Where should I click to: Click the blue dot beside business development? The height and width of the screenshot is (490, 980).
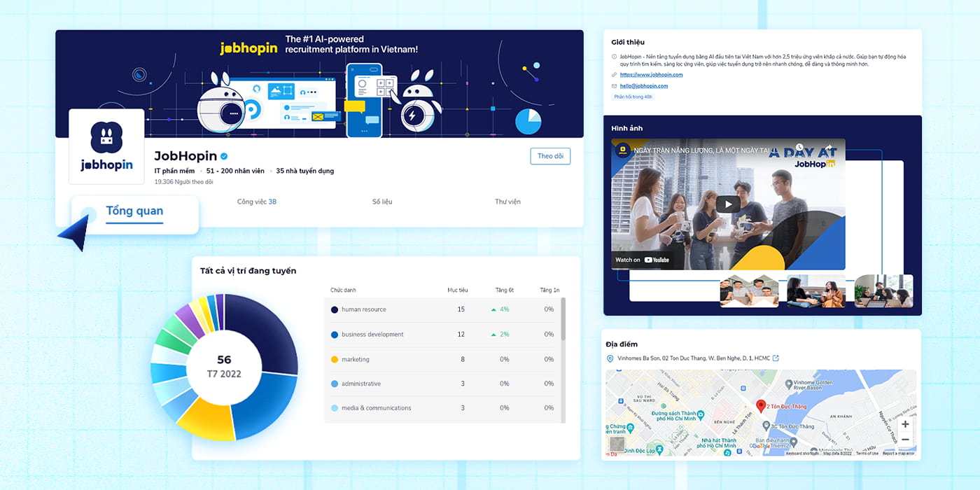(335, 335)
